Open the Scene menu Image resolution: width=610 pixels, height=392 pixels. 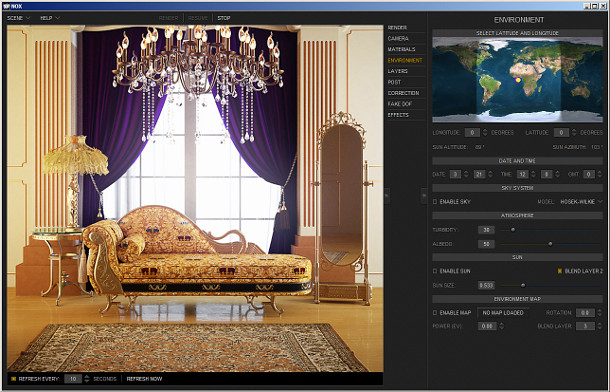pyautogui.click(x=18, y=18)
